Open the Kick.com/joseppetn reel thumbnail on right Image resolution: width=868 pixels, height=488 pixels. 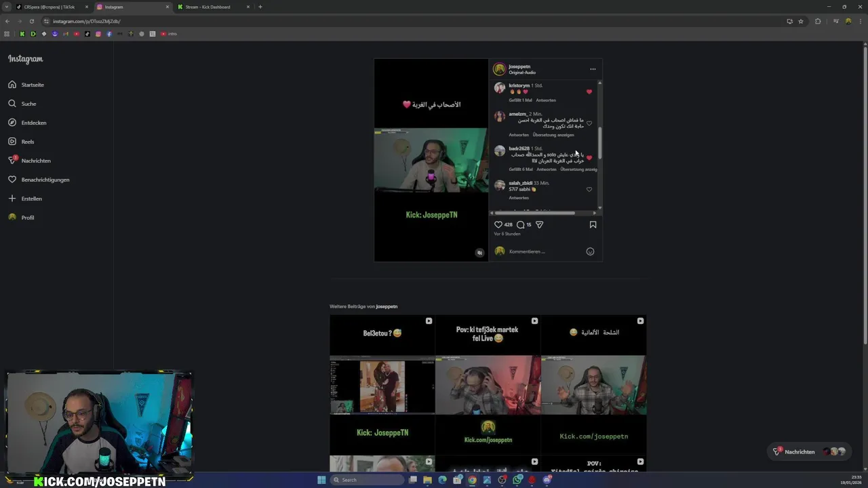tap(593, 385)
